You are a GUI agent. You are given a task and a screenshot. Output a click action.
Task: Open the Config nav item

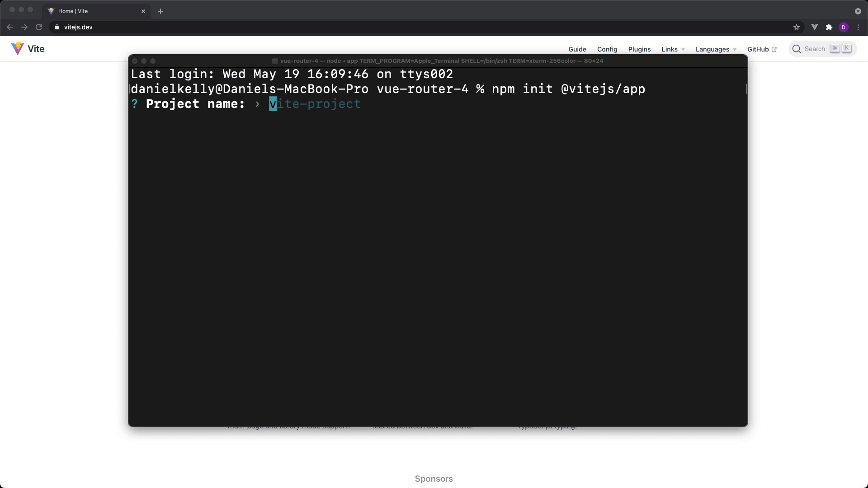pos(607,49)
